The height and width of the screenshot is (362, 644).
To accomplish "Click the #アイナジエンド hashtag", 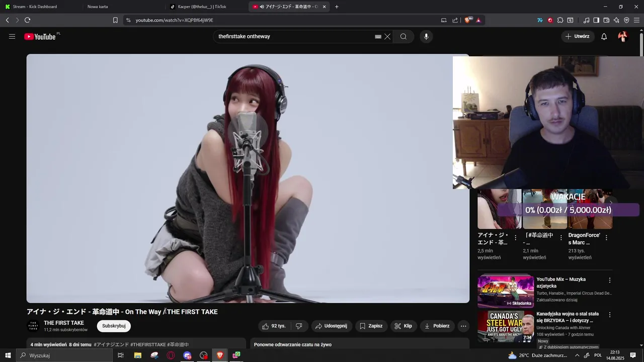I will click(x=111, y=345).
